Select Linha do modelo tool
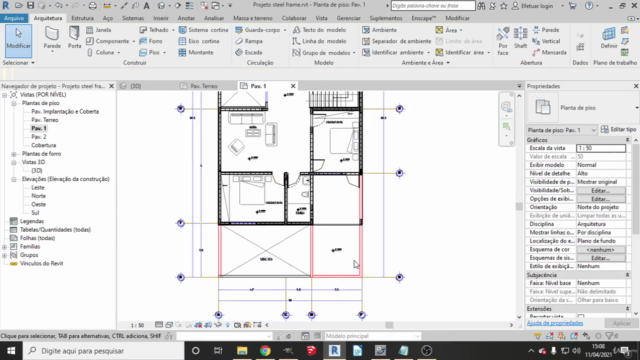The image size is (640, 360). [320, 41]
